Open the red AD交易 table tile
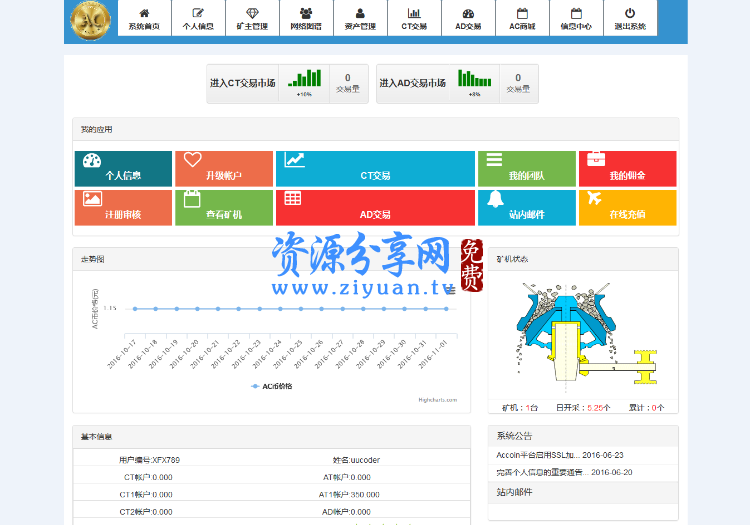Screen dimensions: 750x525 [375, 208]
